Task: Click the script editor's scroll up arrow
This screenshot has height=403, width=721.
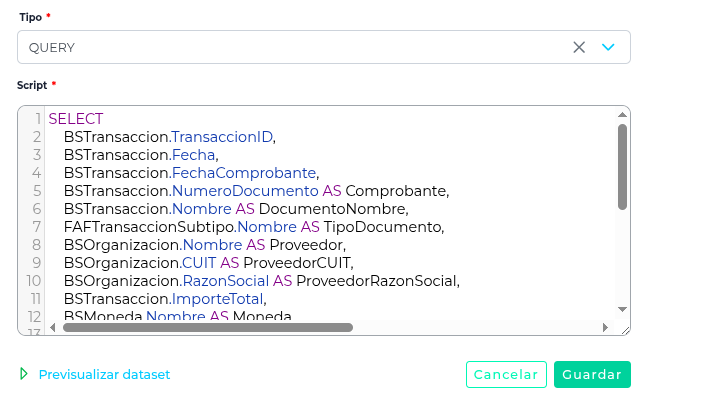Action: tap(622, 115)
